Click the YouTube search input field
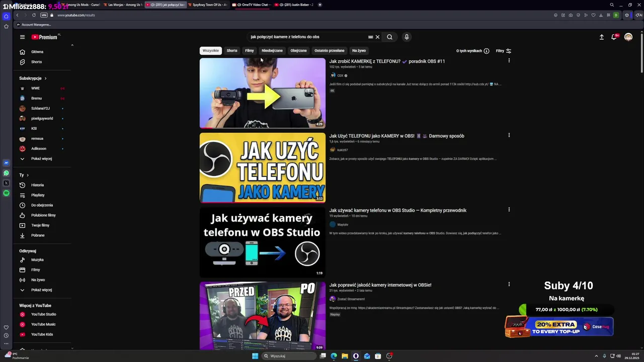The image size is (644, 362). pos(308,37)
